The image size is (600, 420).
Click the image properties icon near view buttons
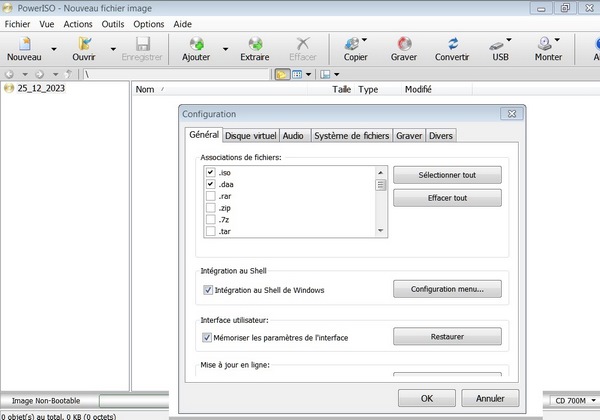click(x=325, y=74)
